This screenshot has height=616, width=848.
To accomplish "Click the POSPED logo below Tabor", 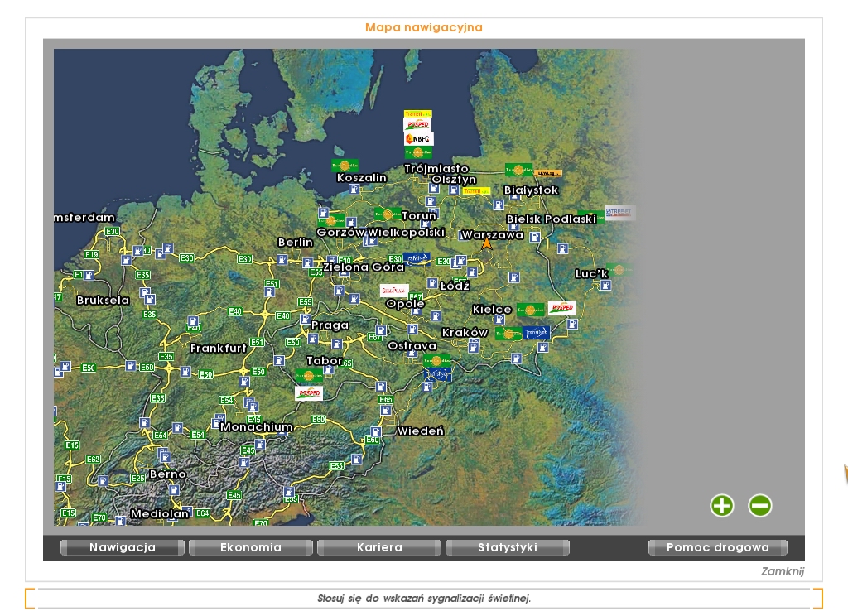I will tap(309, 393).
